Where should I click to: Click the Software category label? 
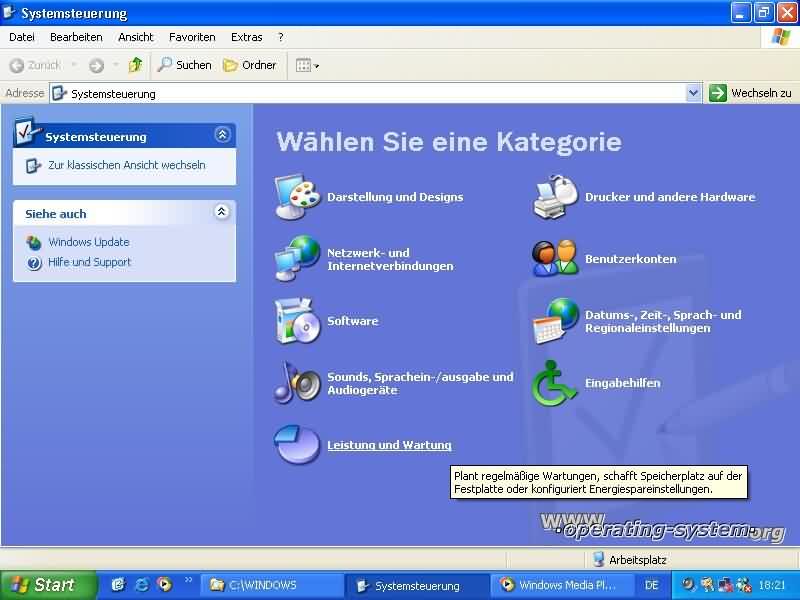point(353,321)
